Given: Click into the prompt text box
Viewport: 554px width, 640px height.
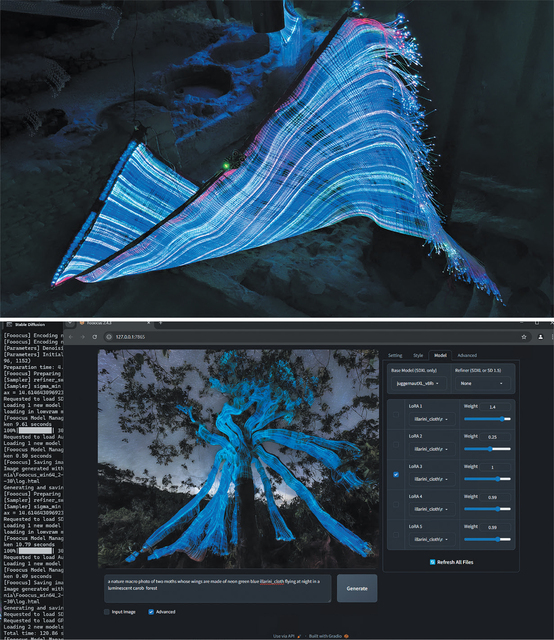Looking at the screenshot, I should coord(218,588).
